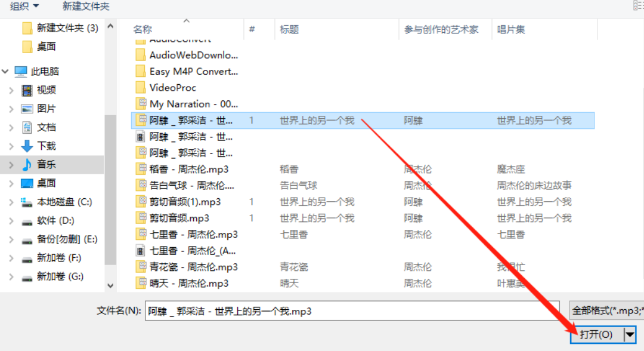Select the Local Disk (C:) drive icon
The image size is (644, 351).
point(27,202)
